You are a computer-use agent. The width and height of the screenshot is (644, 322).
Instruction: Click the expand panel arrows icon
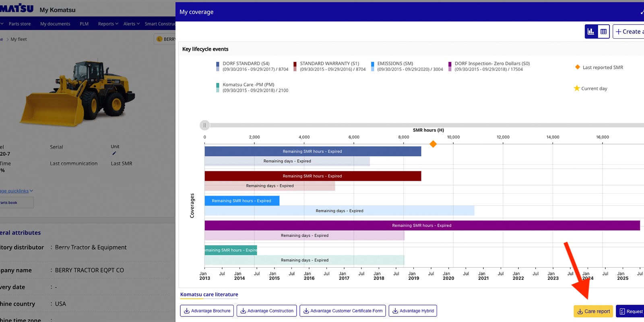click(642, 12)
